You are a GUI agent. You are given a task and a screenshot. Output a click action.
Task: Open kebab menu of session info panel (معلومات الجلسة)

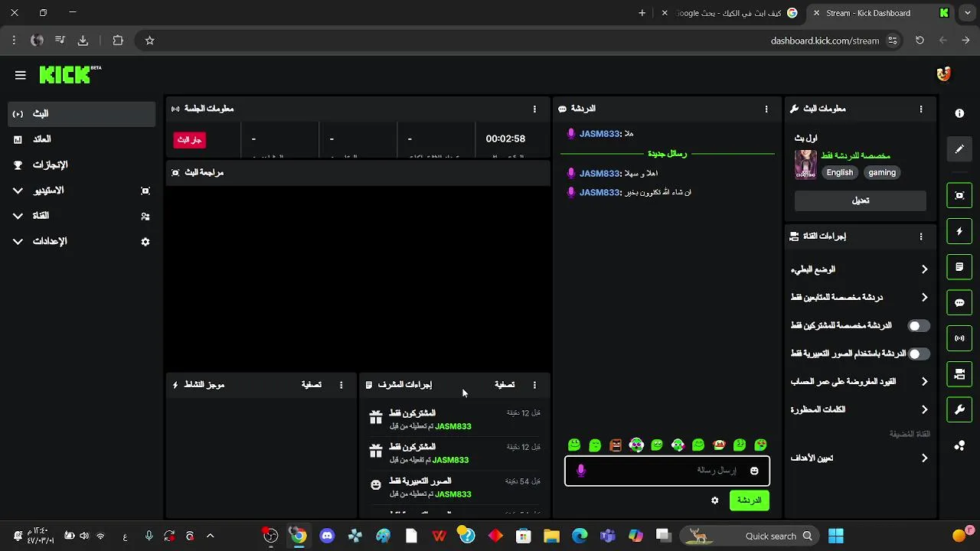(x=534, y=109)
